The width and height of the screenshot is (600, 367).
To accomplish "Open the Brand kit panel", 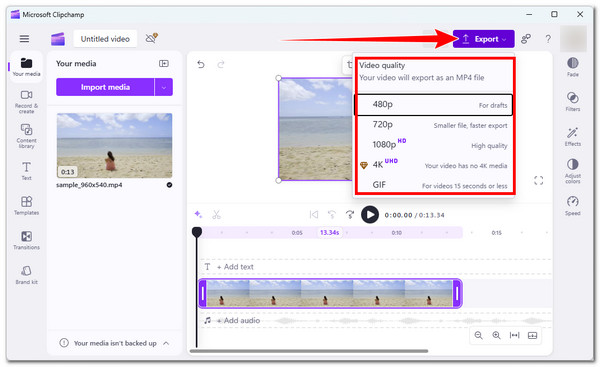I will tap(26, 275).
